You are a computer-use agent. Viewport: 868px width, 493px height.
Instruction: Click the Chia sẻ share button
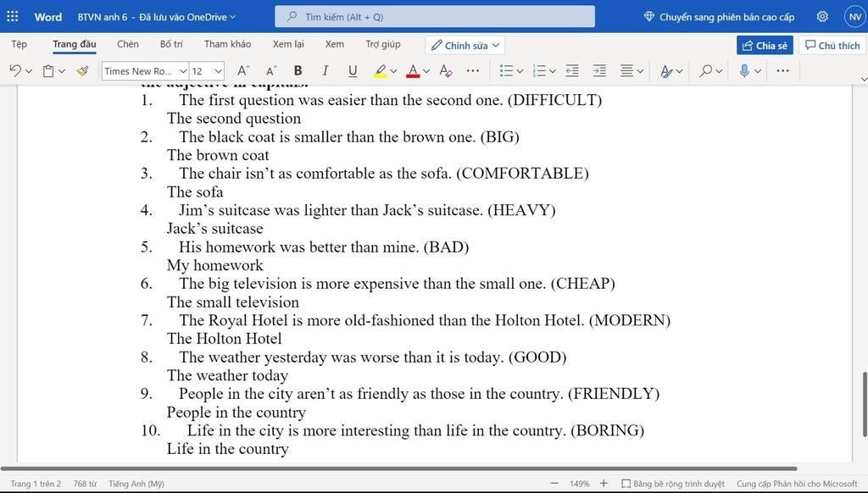click(x=765, y=46)
